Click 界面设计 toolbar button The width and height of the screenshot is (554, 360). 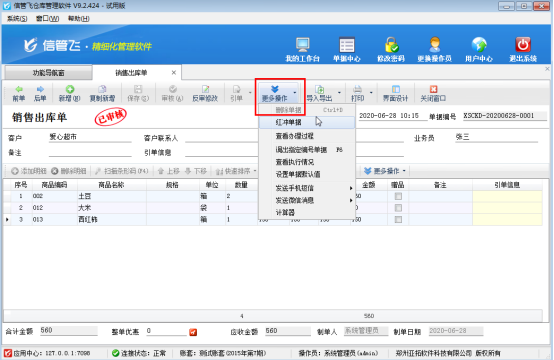click(395, 93)
